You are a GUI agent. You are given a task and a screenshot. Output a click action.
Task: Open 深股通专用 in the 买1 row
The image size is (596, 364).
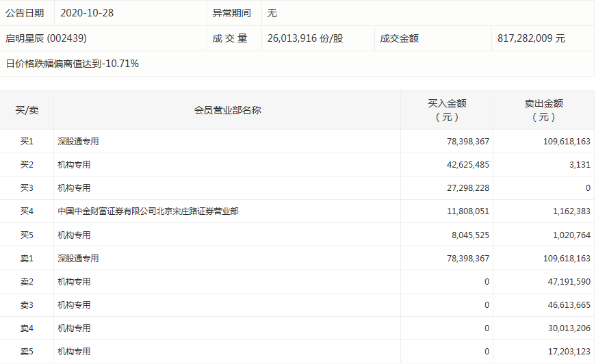tap(78, 142)
